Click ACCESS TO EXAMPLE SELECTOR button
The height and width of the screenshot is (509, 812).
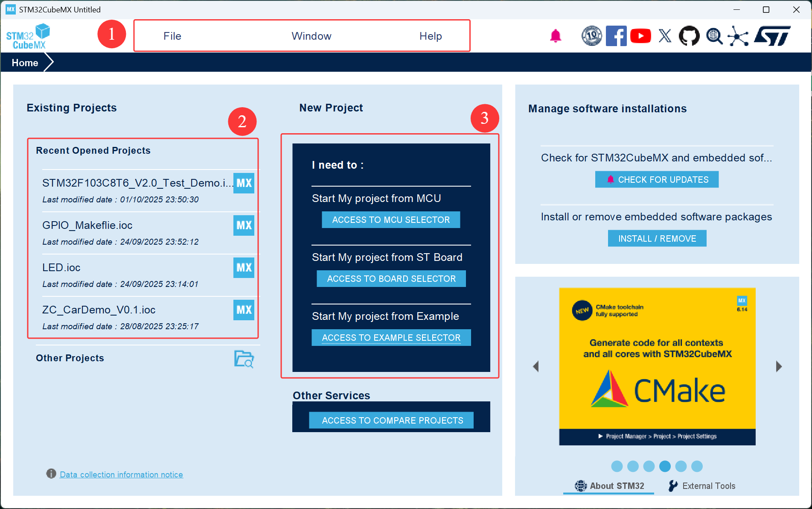coord(391,338)
